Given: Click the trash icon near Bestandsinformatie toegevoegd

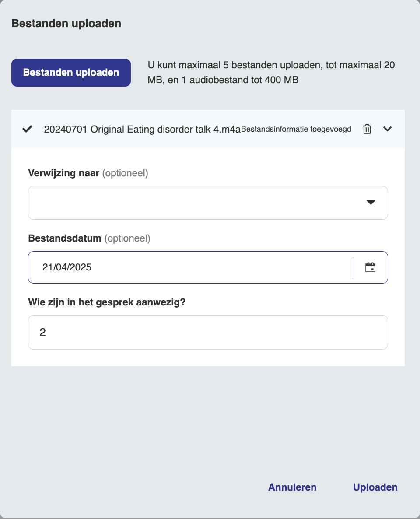Looking at the screenshot, I should point(367,129).
